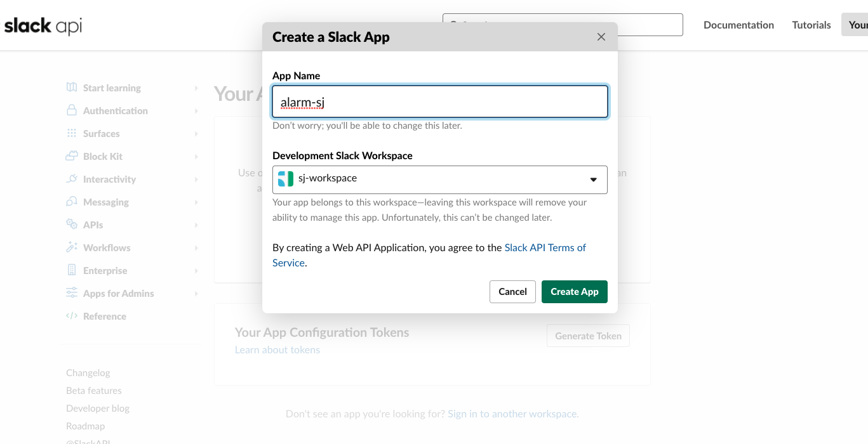Open the APIs sidebar item

pos(93,225)
